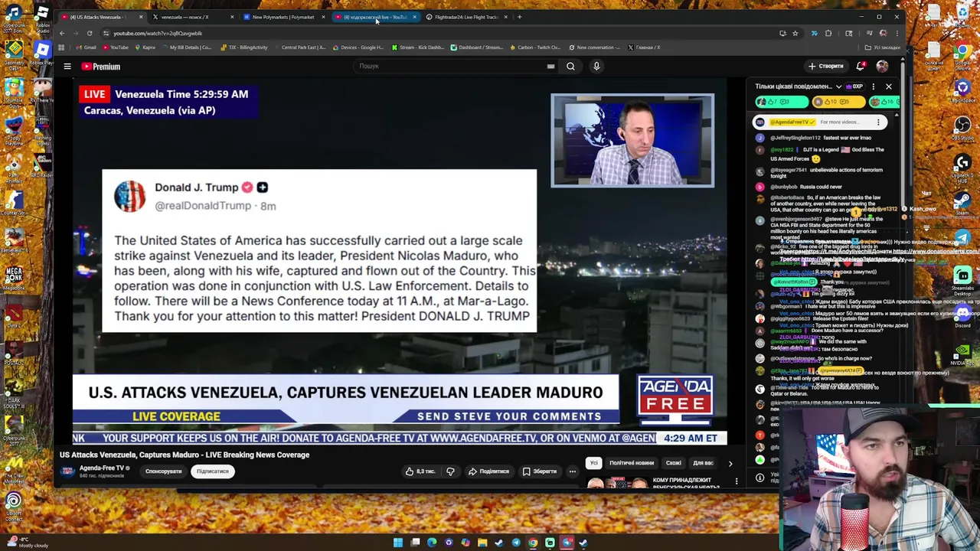Viewport: 980px width, 551px height.
Task: Dislike the video with thumbs-down button
Action: (450, 471)
